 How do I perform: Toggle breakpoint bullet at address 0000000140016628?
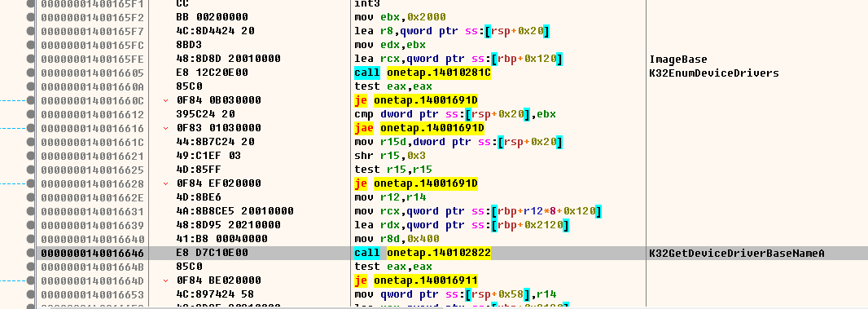(x=30, y=183)
